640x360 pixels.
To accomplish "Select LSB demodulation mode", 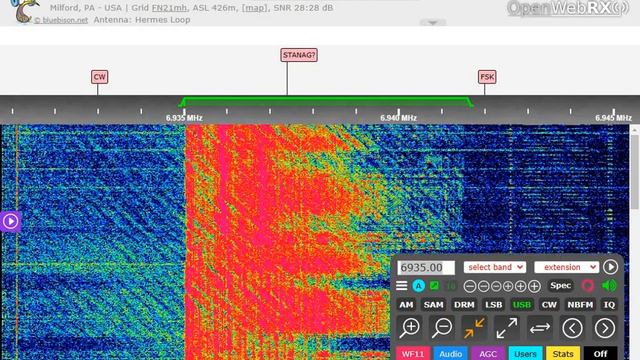I will click(x=493, y=305).
